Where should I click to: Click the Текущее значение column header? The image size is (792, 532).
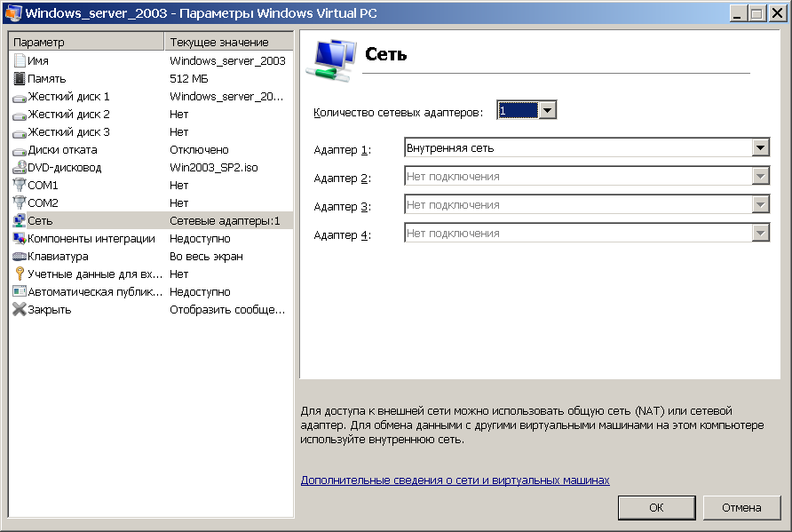(x=229, y=42)
